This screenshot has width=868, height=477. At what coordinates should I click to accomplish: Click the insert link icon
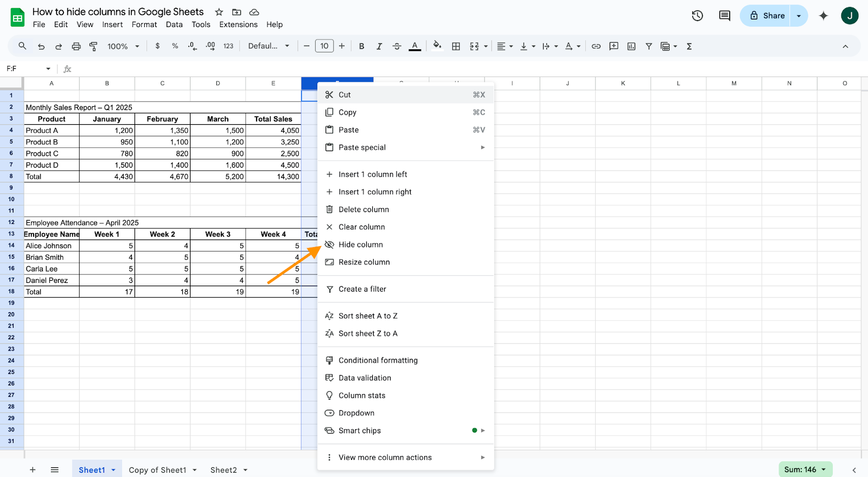(596, 47)
